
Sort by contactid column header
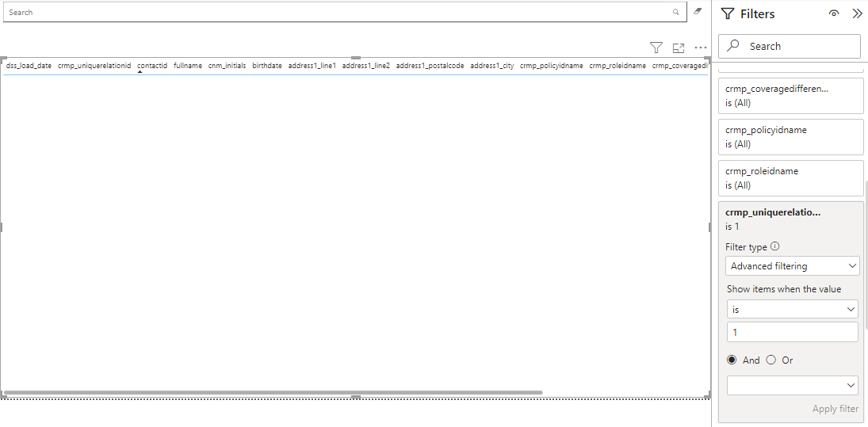(x=152, y=66)
